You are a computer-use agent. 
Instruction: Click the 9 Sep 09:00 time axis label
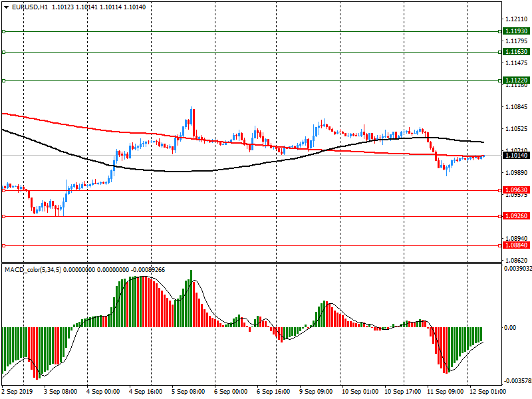pos(316,392)
